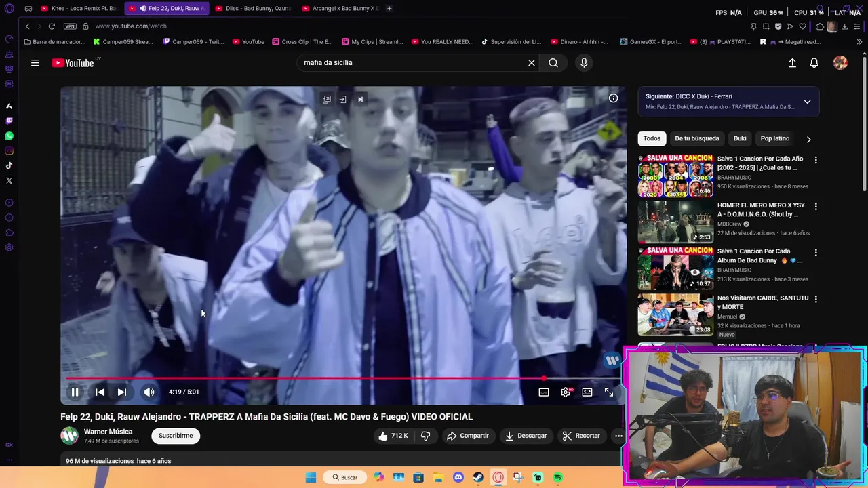This screenshot has width=868, height=488.
Task: Open the HOMER EL MERO MERO thumbnail
Action: click(675, 222)
